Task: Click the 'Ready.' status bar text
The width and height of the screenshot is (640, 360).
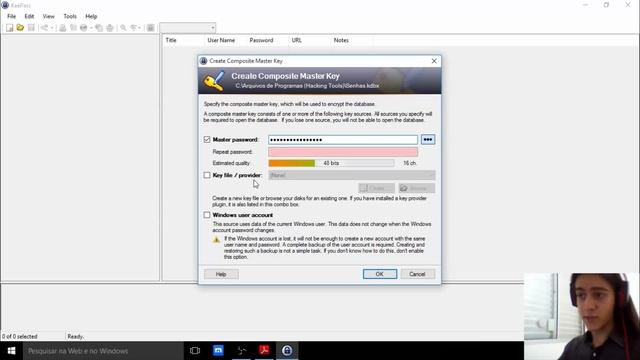Action: tap(76, 337)
